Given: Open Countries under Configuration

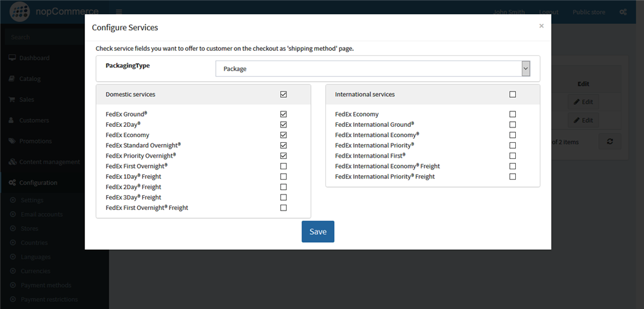Looking at the screenshot, I should click(34, 243).
